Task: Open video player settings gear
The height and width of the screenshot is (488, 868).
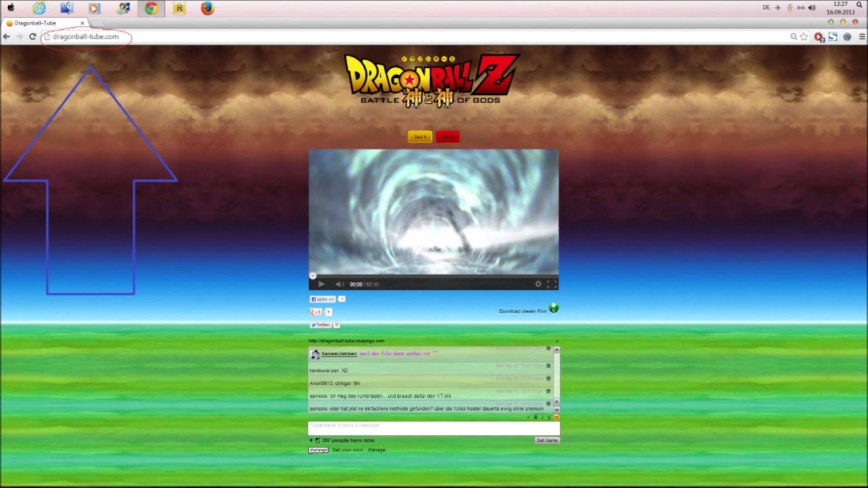Action: [x=538, y=284]
